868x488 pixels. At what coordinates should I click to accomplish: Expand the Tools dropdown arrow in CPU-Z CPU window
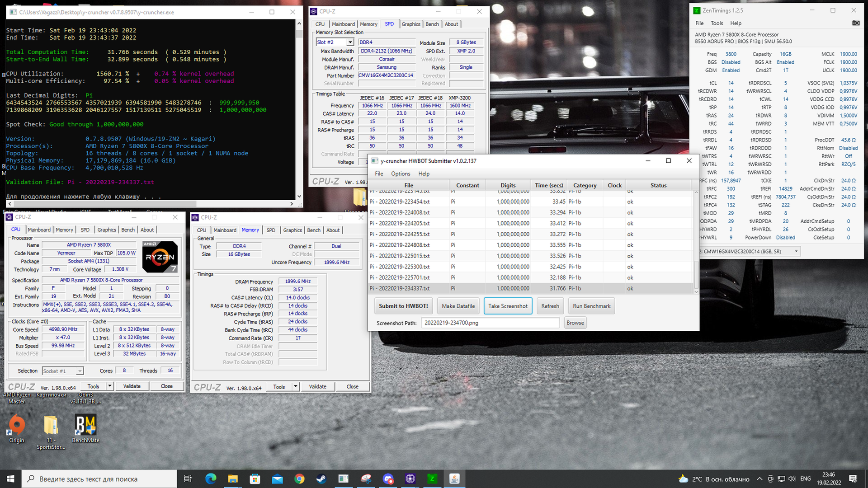click(109, 386)
